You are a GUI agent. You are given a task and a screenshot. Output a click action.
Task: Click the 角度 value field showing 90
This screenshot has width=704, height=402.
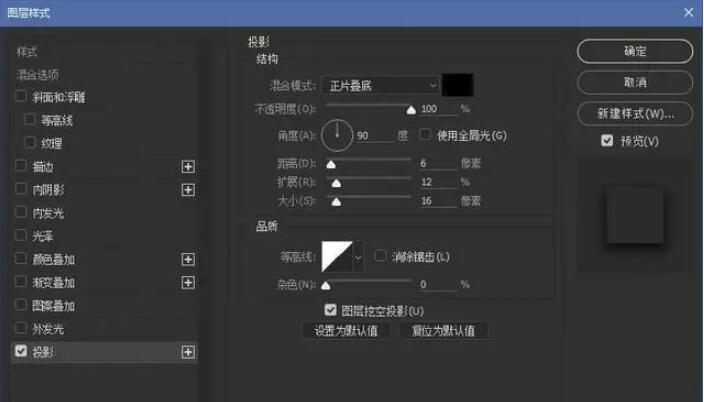pos(375,136)
